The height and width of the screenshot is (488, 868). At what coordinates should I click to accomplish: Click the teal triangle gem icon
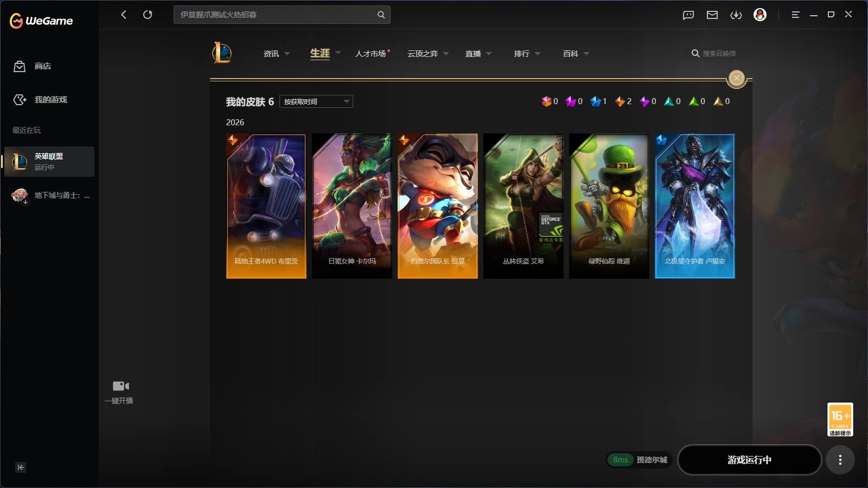(669, 101)
